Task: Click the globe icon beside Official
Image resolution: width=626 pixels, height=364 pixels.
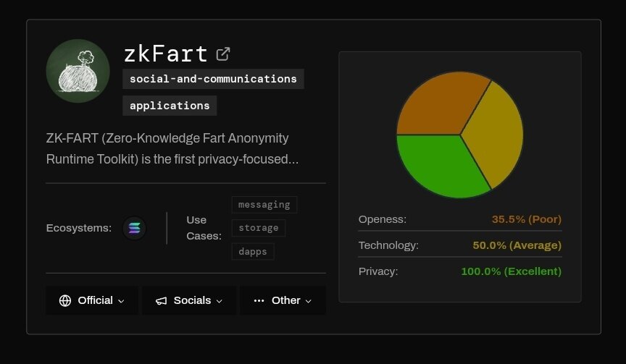Action: click(65, 300)
